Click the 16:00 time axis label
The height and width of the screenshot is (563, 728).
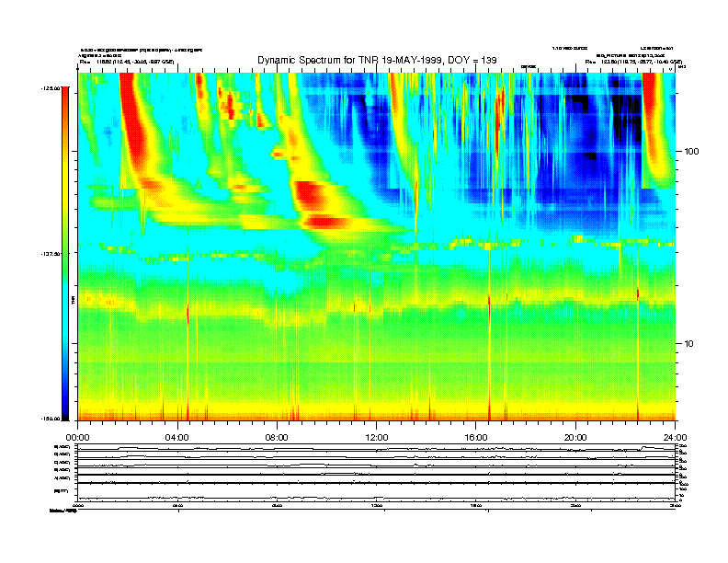[x=476, y=438]
